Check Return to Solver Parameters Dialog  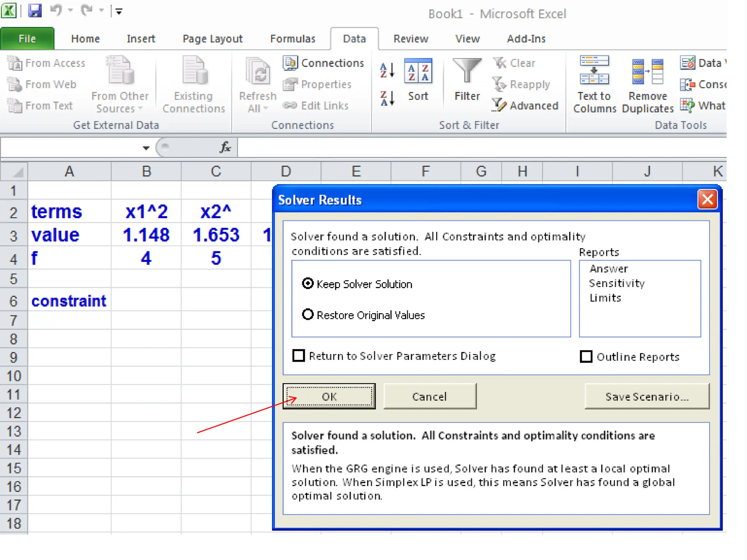(x=299, y=355)
